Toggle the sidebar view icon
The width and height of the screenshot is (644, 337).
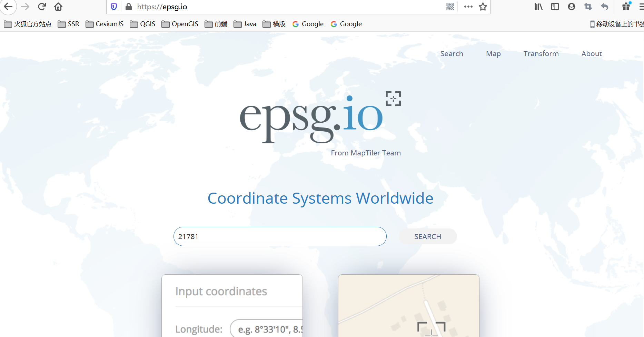pos(555,7)
